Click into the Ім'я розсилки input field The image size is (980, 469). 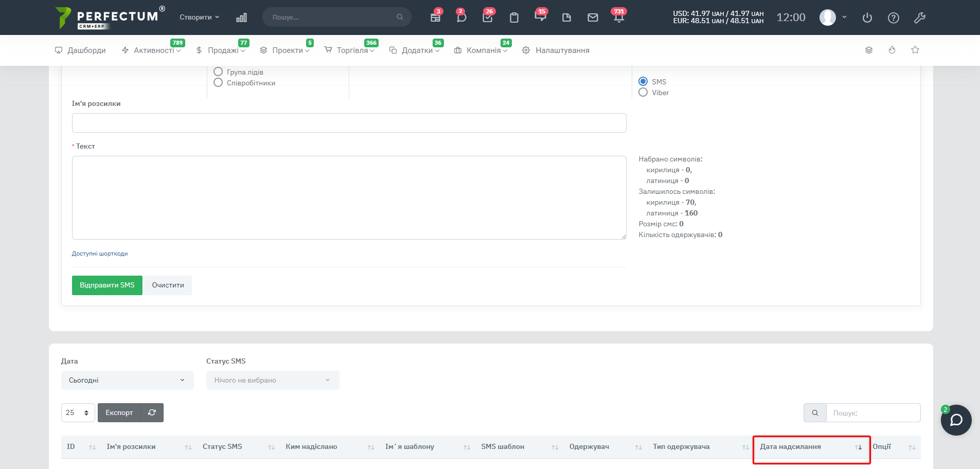(x=349, y=123)
